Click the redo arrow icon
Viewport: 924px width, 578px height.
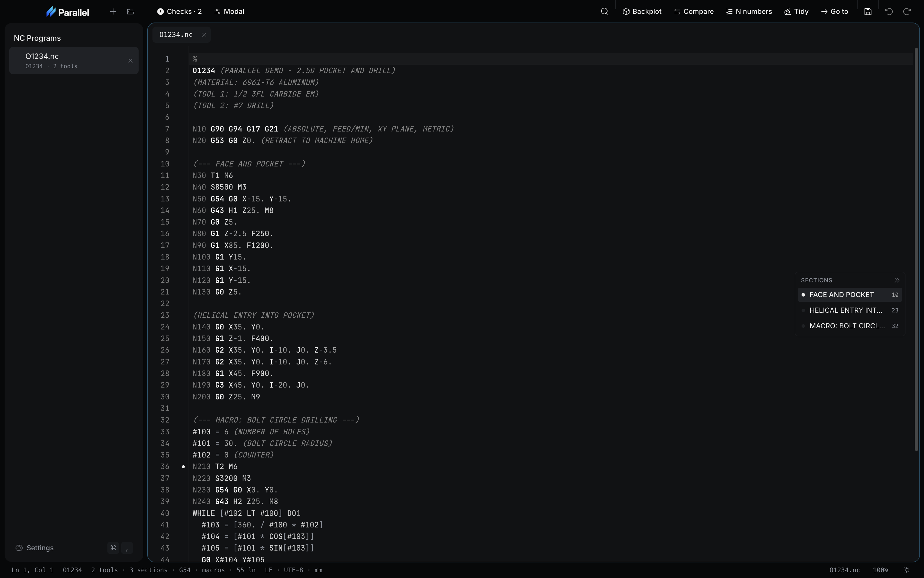pos(907,12)
